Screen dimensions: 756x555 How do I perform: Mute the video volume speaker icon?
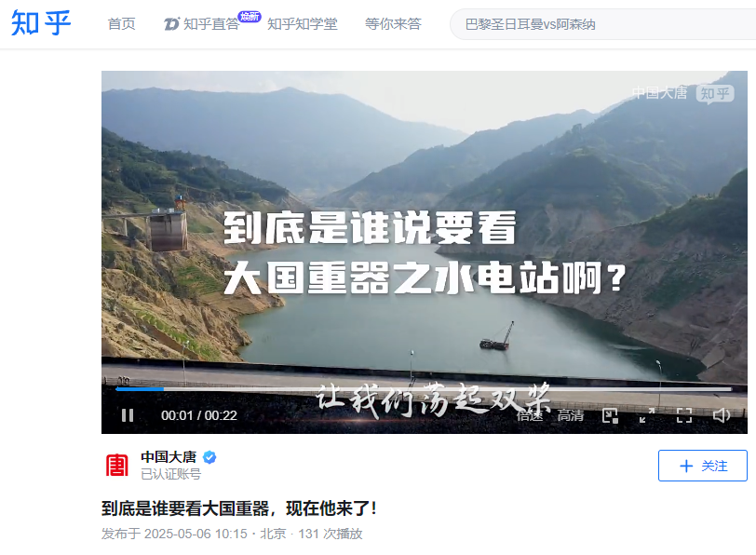tap(722, 415)
